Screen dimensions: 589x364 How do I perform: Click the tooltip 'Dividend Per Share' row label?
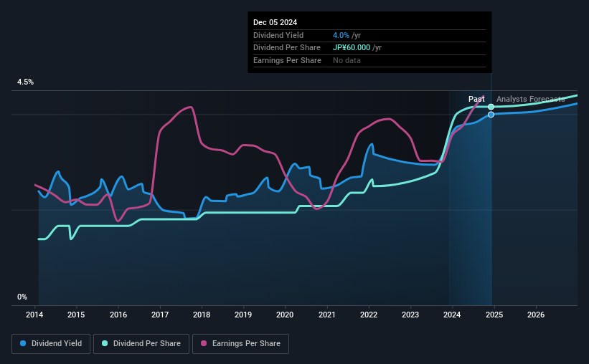click(x=287, y=48)
